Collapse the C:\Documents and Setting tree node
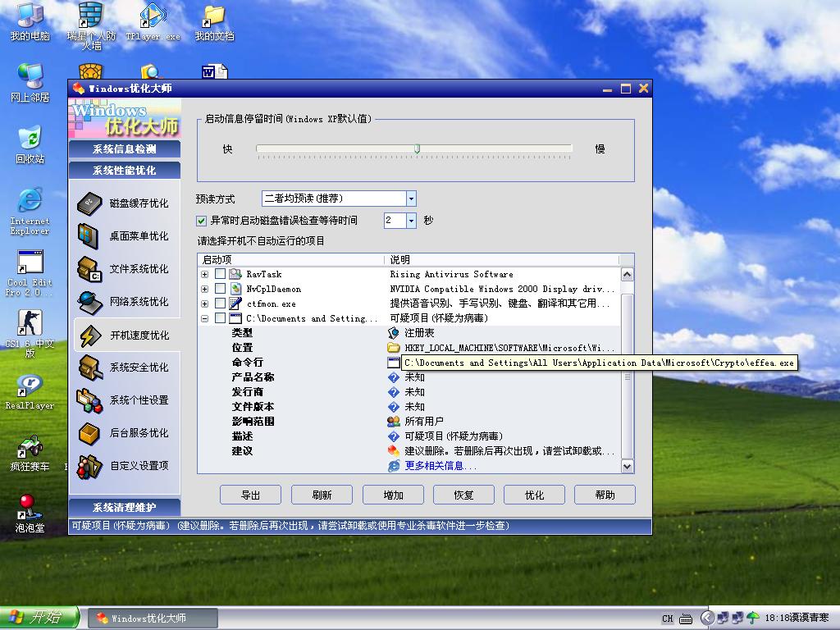 [x=204, y=319]
